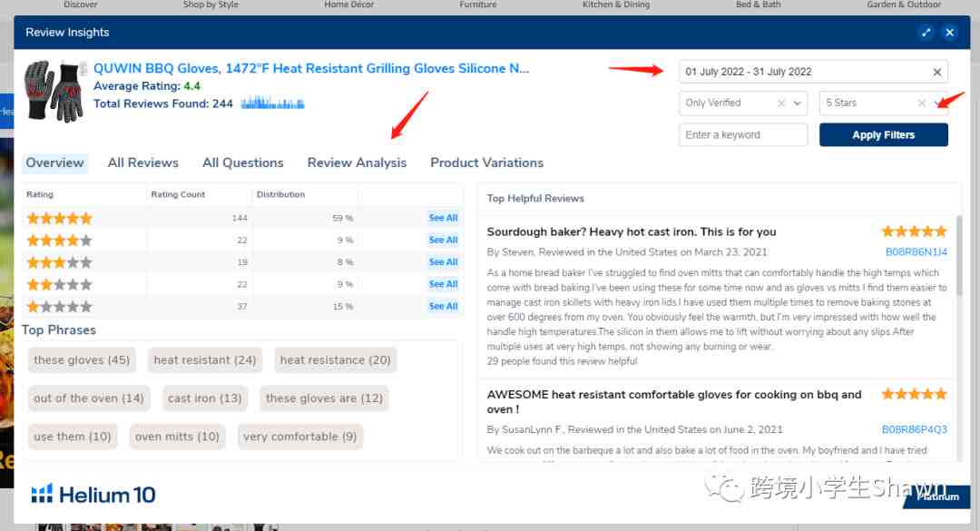See all 5-star reviews
The image size is (980, 531).
[443, 218]
